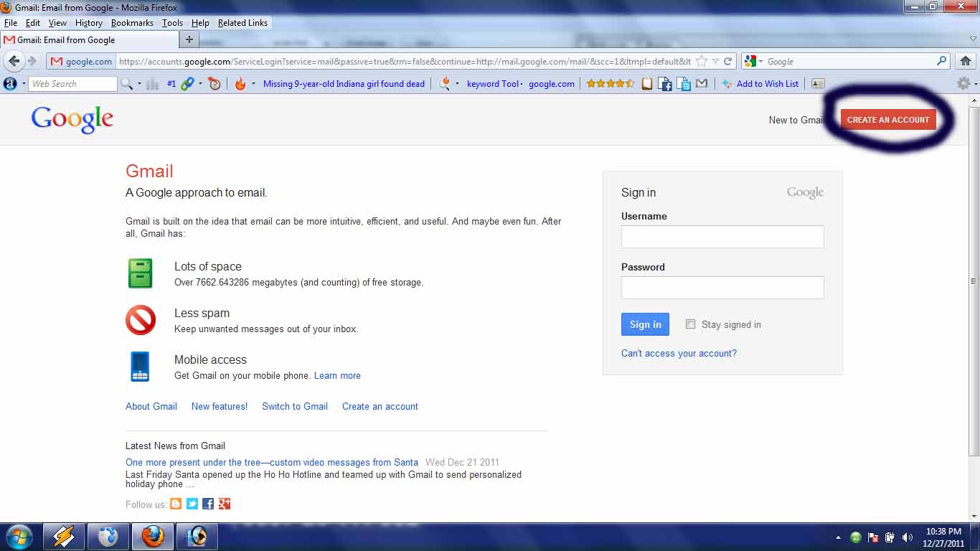
Task: Follow Gmail on Facebook icon
Action: tap(208, 504)
